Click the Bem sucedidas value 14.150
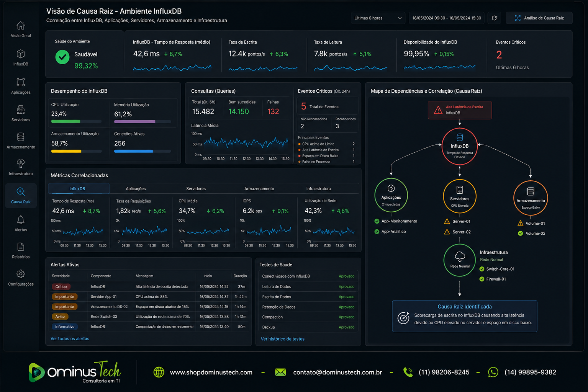Image resolution: width=588 pixels, height=392 pixels. click(239, 111)
